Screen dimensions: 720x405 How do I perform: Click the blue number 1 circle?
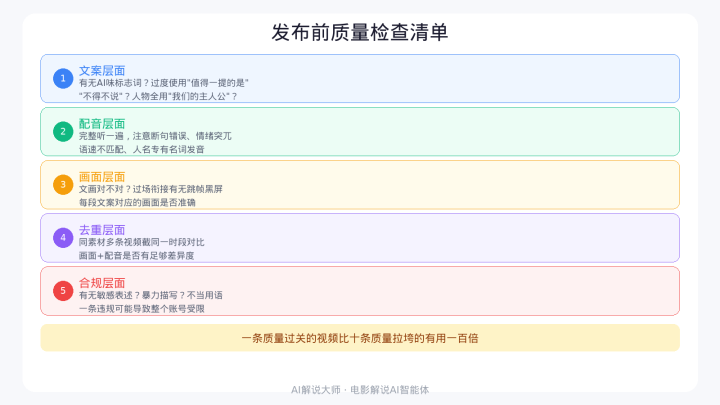(x=63, y=78)
